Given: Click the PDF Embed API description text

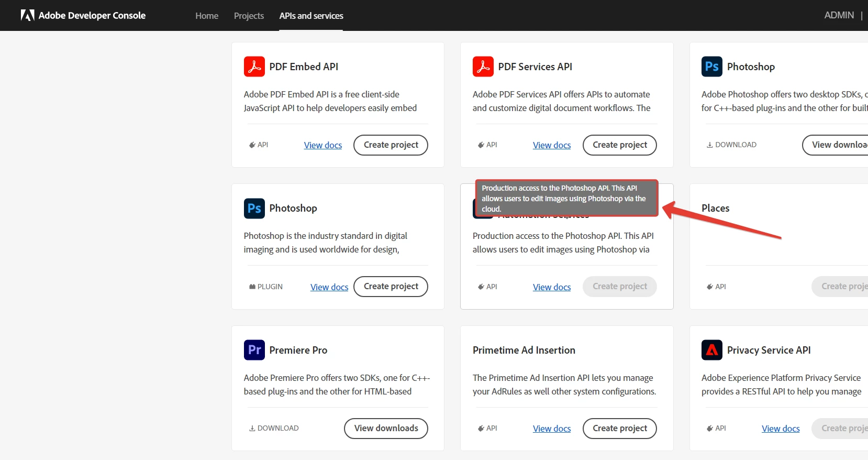Looking at the screenshot, I should [330, 101].
